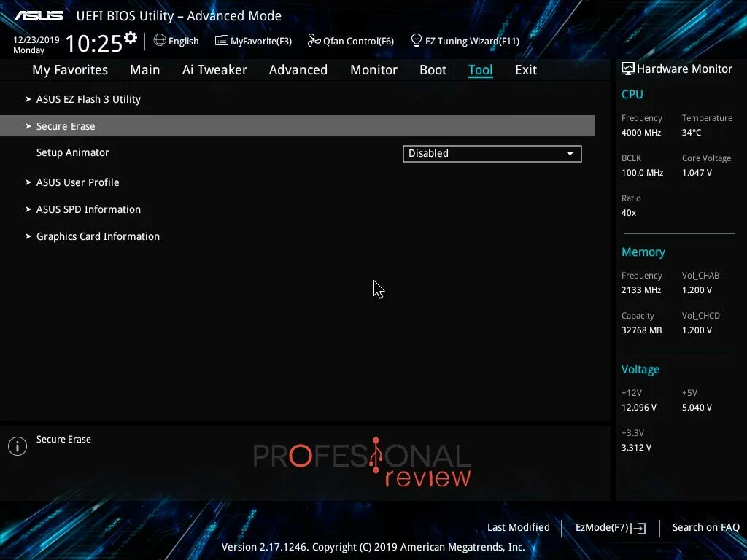
Task: Click the Voltage section heading
Action: (x=640, y=370)
